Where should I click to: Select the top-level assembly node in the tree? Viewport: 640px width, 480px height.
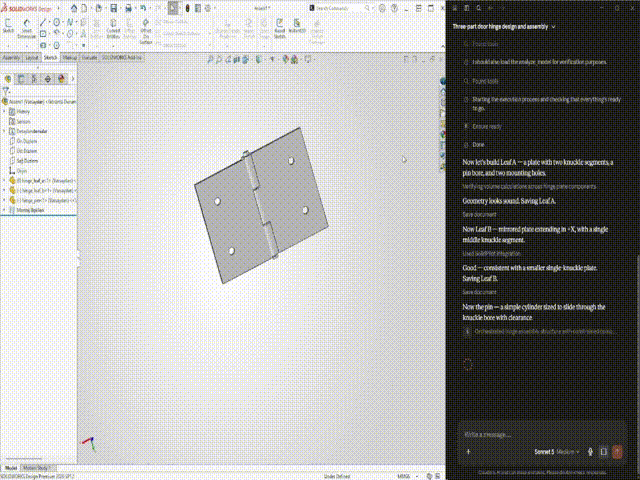[x=39, y=101]
